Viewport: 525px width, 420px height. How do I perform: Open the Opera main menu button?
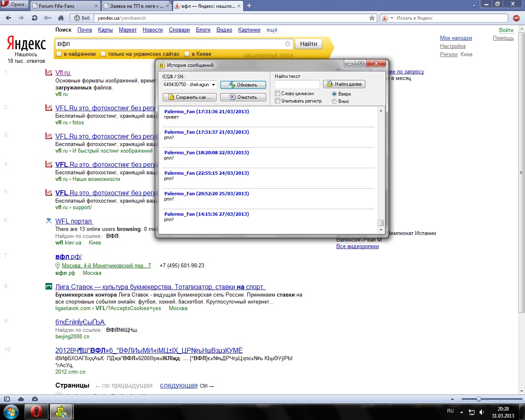pos(15,5)
